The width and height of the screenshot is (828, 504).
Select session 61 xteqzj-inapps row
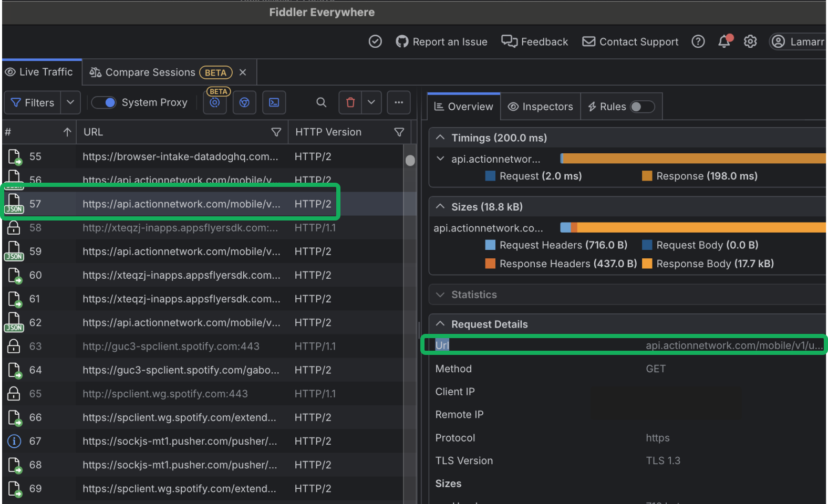[x=203, y=299]
